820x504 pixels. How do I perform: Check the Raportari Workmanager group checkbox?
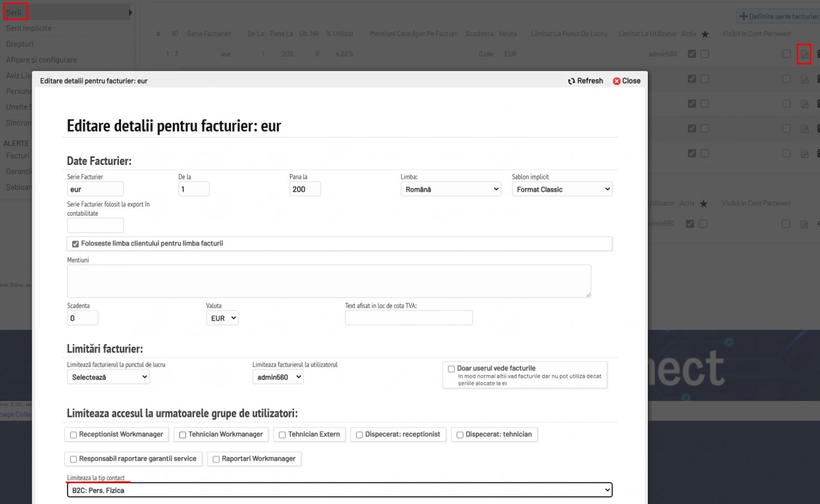point(216,459)
